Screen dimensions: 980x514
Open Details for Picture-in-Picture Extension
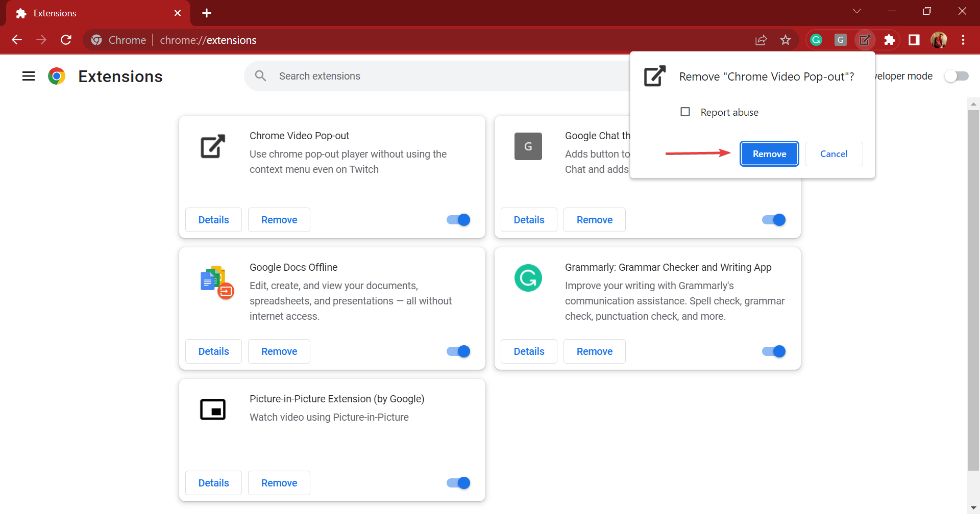click(x=213, y=483)
